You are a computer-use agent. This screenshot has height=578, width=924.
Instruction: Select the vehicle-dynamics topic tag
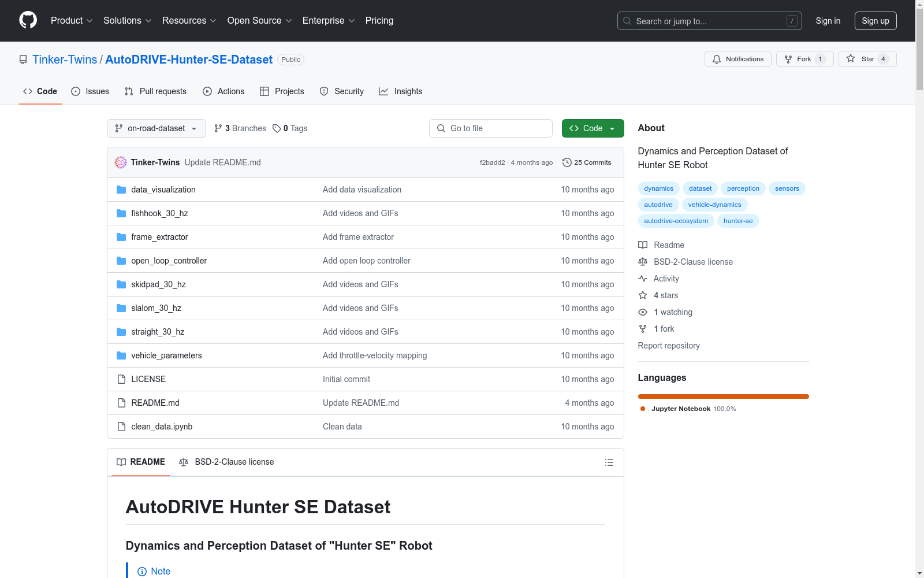715,205
